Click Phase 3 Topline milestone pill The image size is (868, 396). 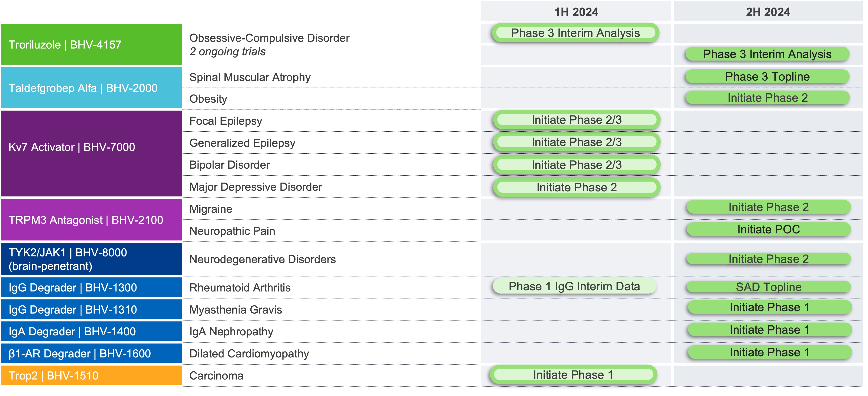point(767,77)
